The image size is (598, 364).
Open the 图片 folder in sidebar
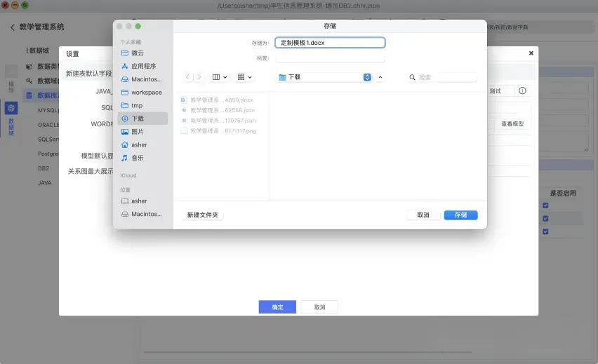click(x=137, y=132)
